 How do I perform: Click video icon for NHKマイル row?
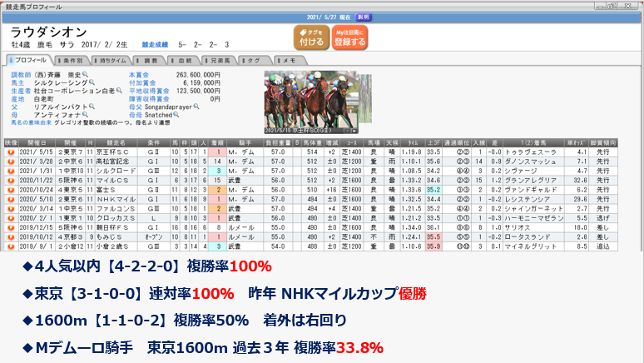click(10, 200)
